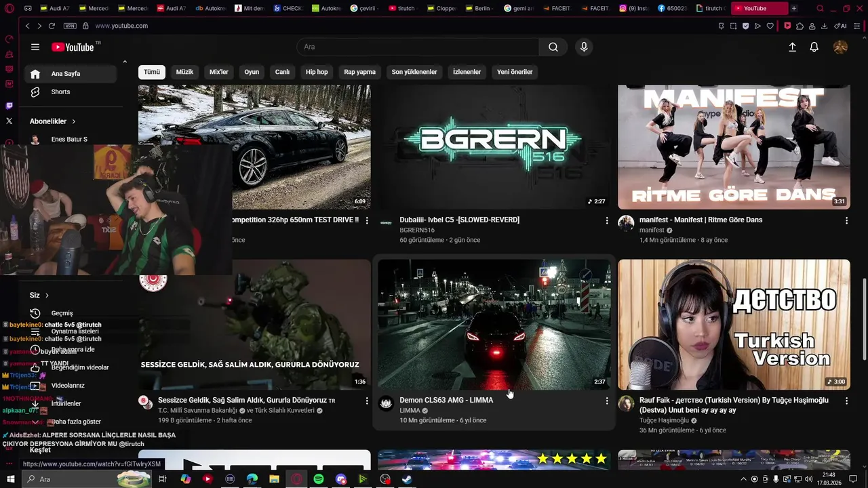This screenshot has width=868, height=488.
Task: Open new browser tab with plus
Action: coord(794,8)
